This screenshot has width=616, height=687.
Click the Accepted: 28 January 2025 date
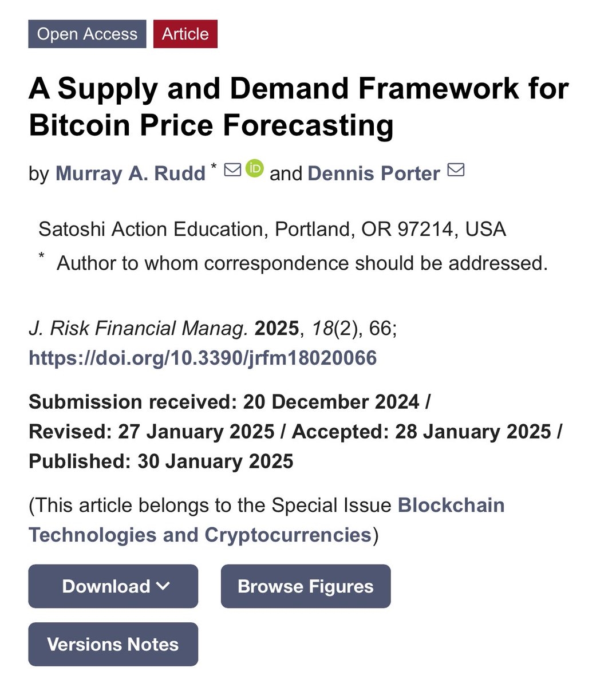(x=422, y=431)
